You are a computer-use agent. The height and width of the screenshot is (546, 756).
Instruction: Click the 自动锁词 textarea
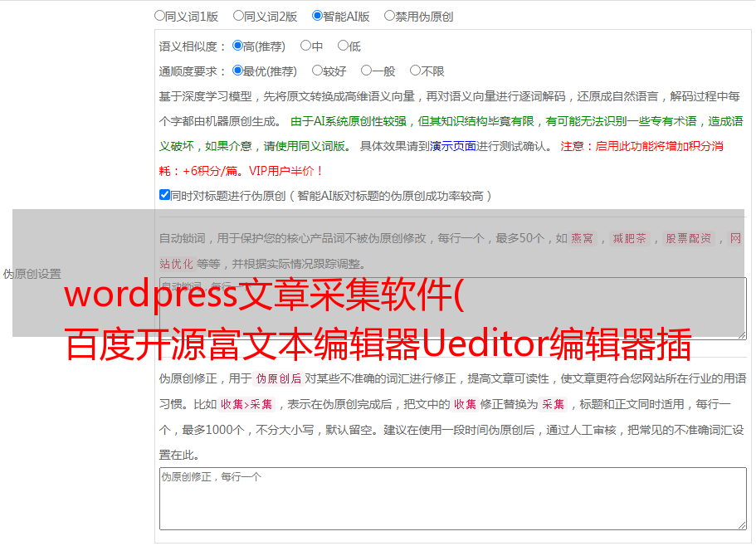click(453, 309)
